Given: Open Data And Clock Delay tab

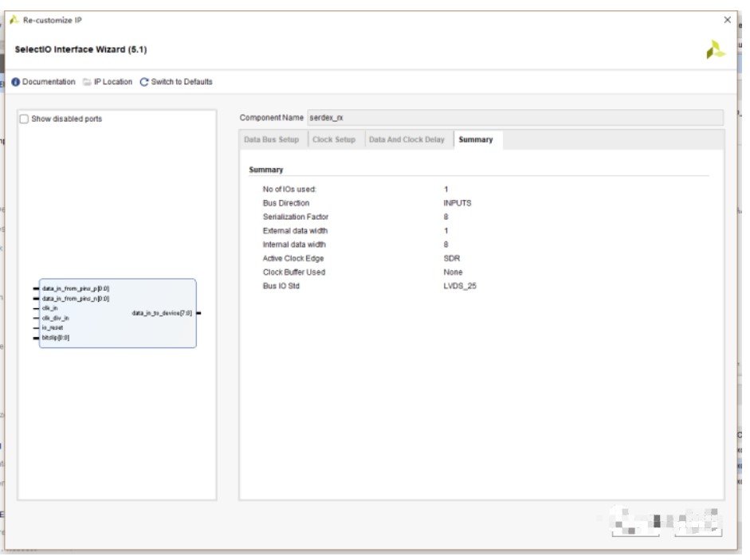Looking at the screenshot, I should [406, 140].
